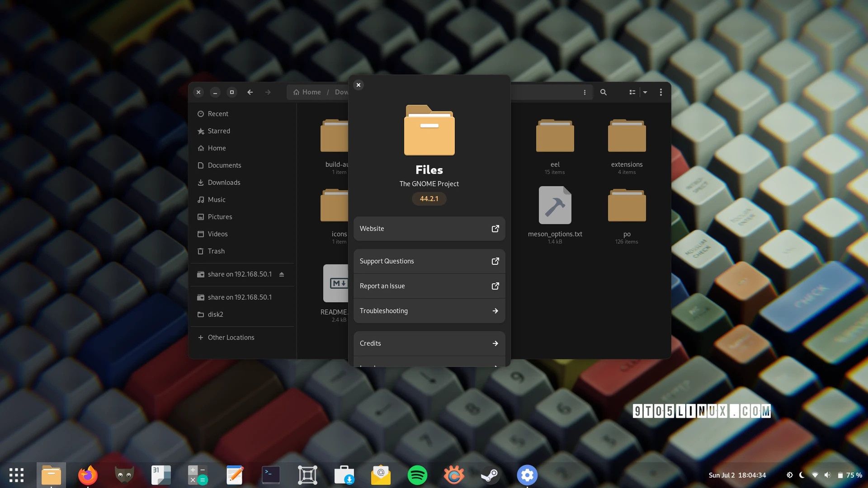Screen dimensions: 868x488
Task: Expand the Troubleshooting section
Action: click(429, 311)
